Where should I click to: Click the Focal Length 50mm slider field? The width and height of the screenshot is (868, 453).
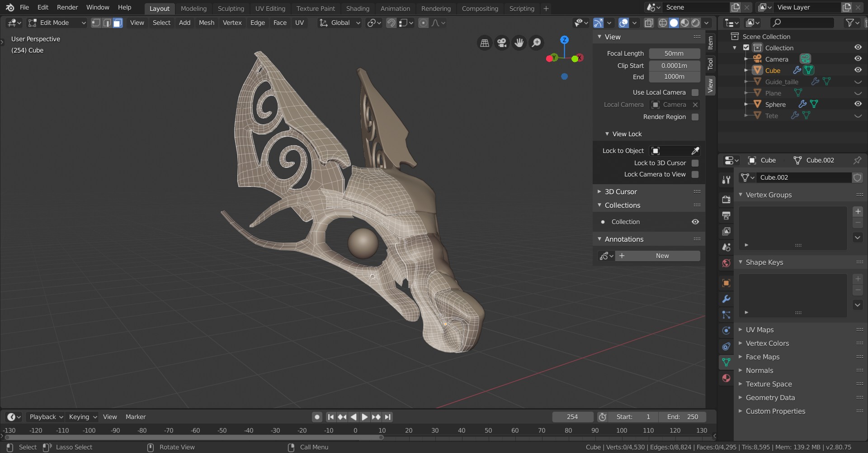click(674, 53)
